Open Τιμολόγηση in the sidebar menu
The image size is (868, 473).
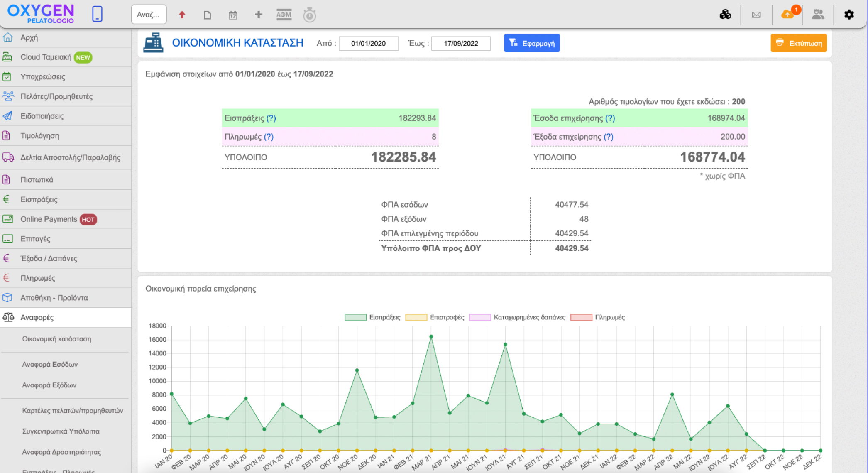[x=40, y=136]
